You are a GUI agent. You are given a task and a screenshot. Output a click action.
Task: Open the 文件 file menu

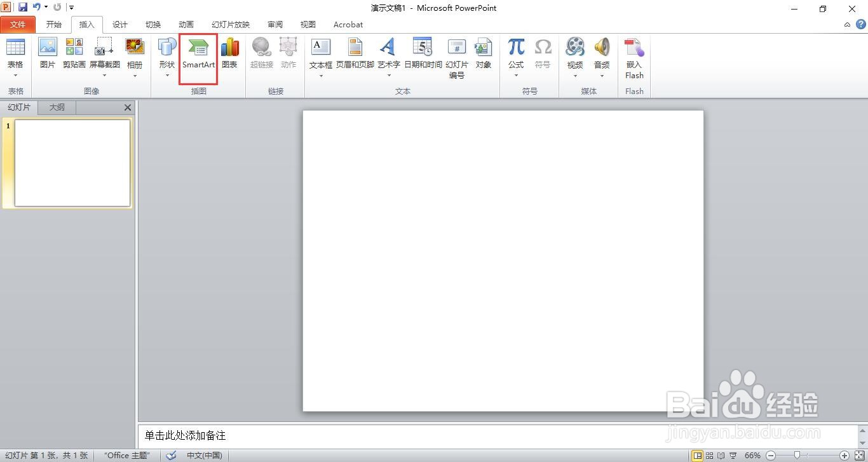pos(18,25)
